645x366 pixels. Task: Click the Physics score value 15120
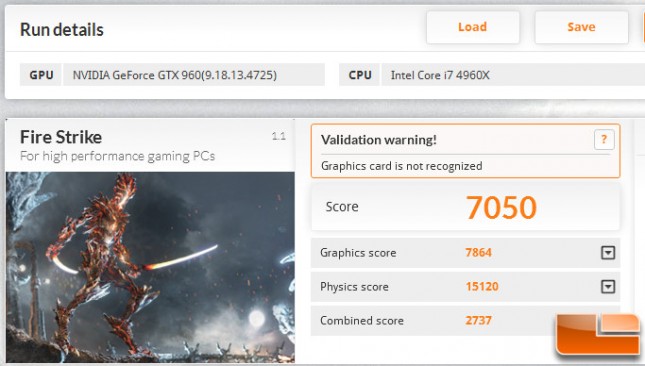482,286
